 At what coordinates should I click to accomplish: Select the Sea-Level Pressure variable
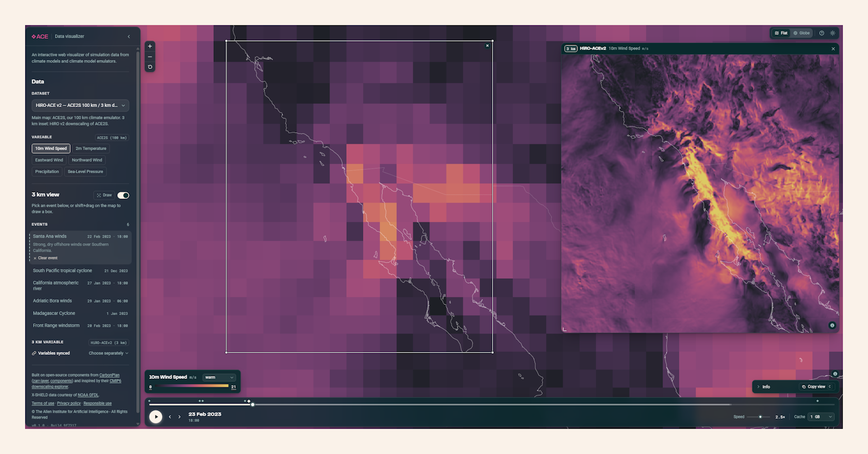(85, 172)
